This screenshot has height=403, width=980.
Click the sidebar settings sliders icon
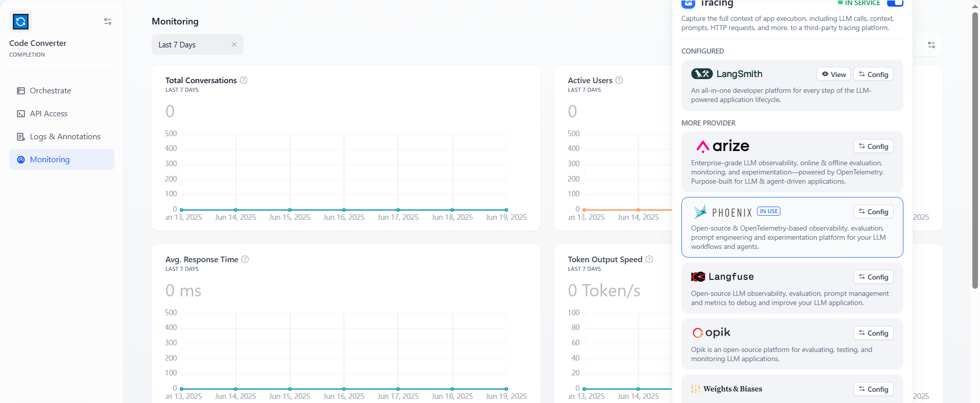(x=108, y=21)
